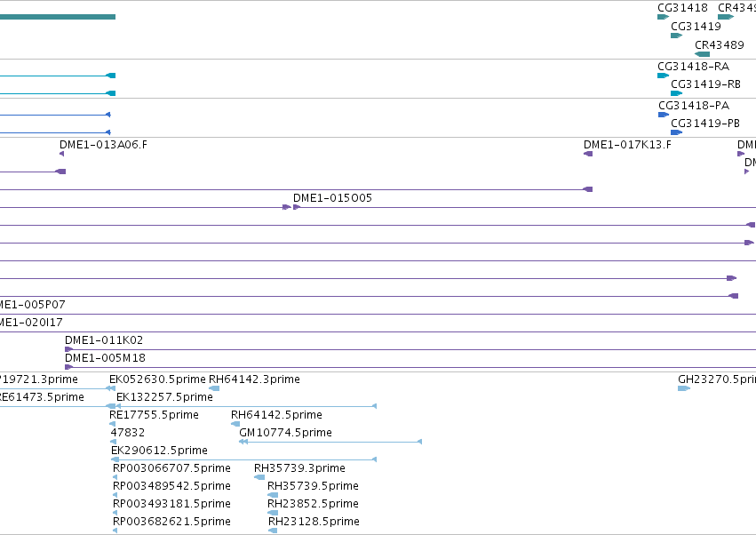Click the GM10774.5prime feature line
This screenshot has height=535, width=756.
[x=330, y=442]
